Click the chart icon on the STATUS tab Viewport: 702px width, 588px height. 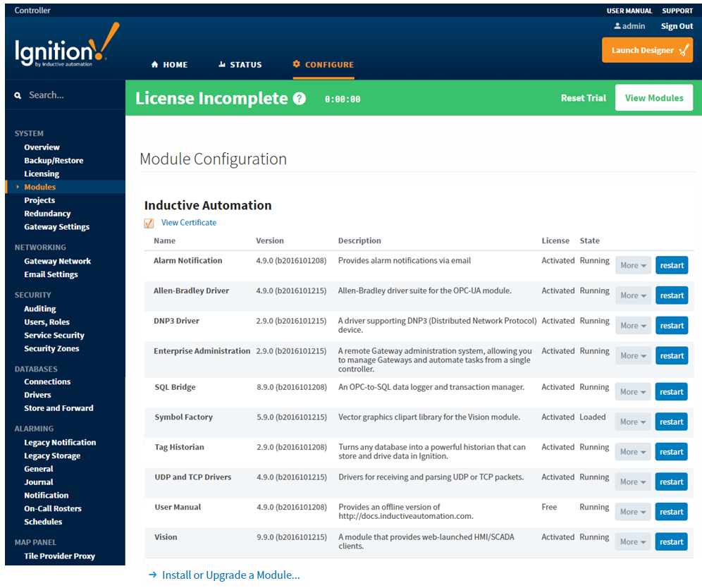tap(222, 64)
